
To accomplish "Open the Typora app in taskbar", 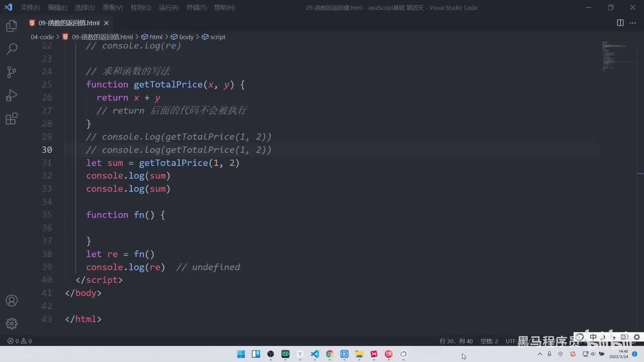I will [300, 354].
